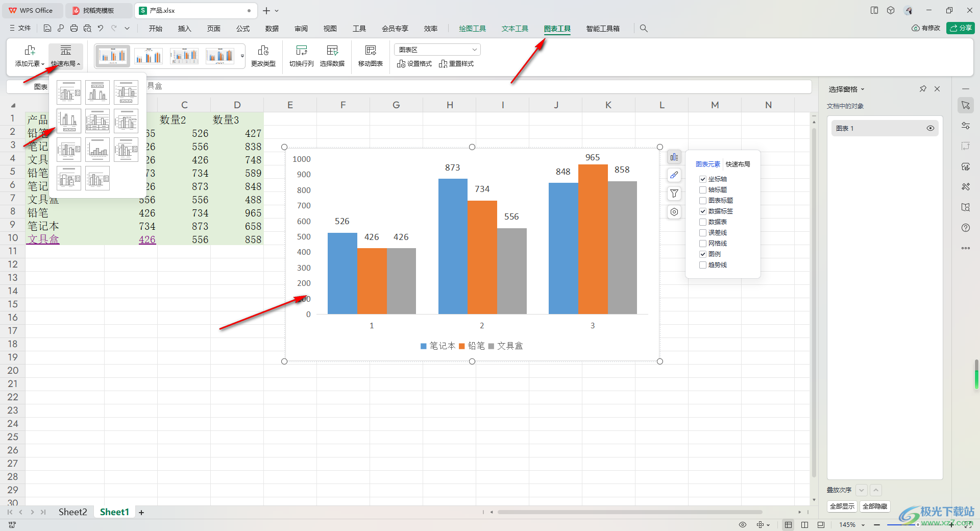This screenshot has height=531, width=980.
Task: Click the Add Element (添加元素) icon
Action: pyautogui.click(x=30, y=50)
